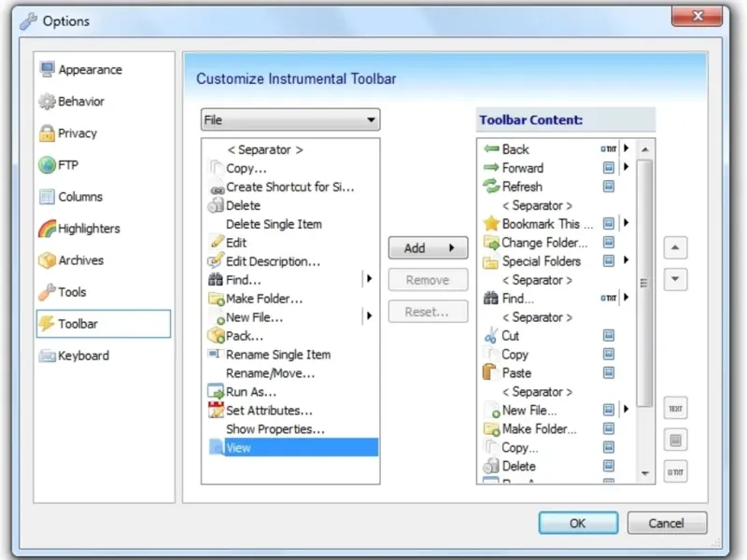Select the Copy... command icon in left list
The height and width of the screenshot is (560, 747).
(216, 168)
